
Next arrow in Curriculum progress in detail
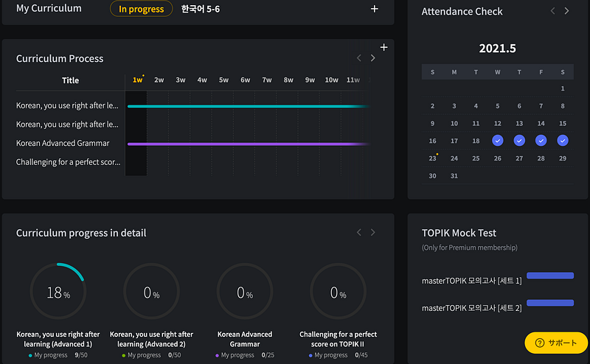coord(372,232)
